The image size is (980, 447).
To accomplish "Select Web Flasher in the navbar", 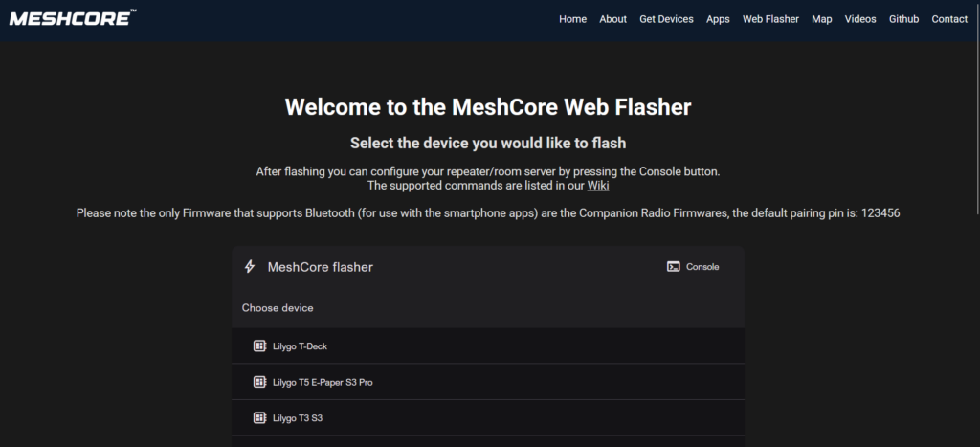I will 770,19.
